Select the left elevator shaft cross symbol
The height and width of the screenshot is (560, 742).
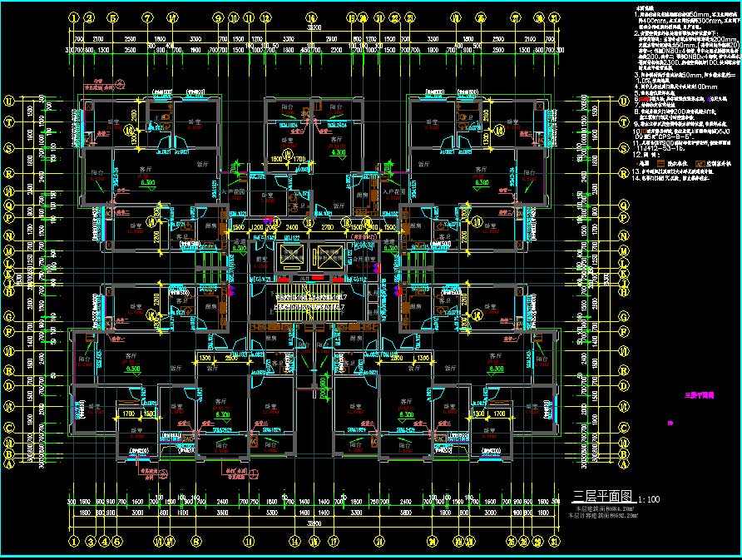point(291,255)
